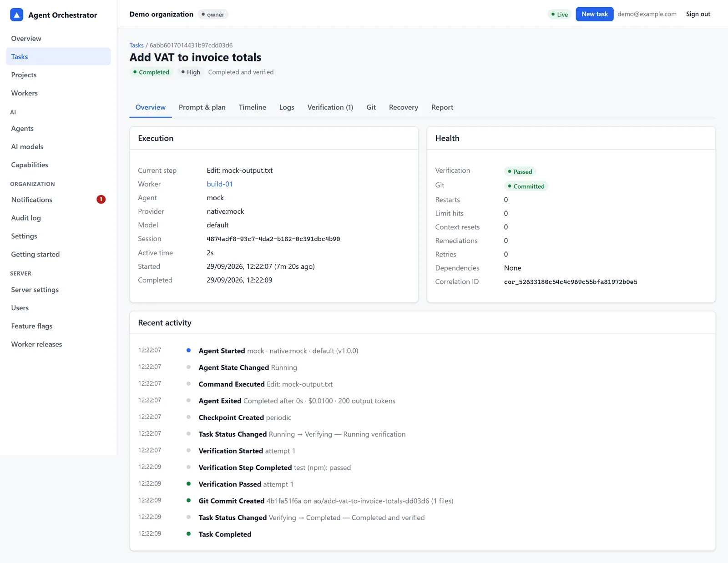This screenshot has width=728, height=563.
Task: Click the owner role badge
Action: point(213,15)
